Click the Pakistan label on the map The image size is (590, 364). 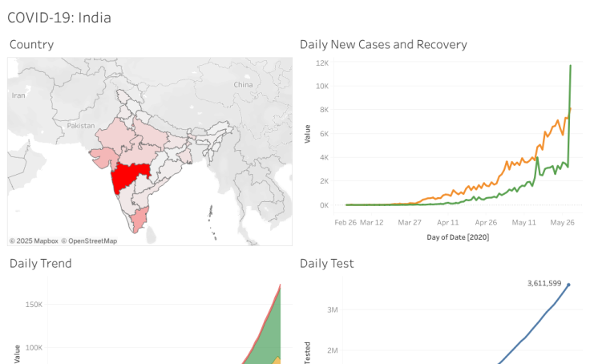(81, 126)
